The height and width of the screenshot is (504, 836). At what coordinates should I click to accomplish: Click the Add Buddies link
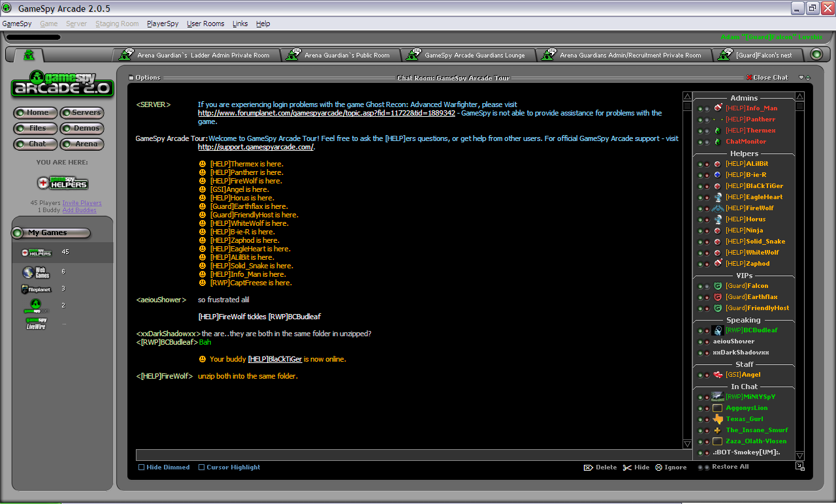click(79, 210)
